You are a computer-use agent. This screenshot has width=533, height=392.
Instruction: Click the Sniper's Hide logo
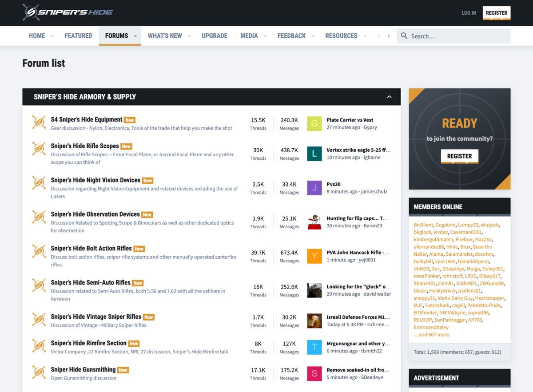68,12
